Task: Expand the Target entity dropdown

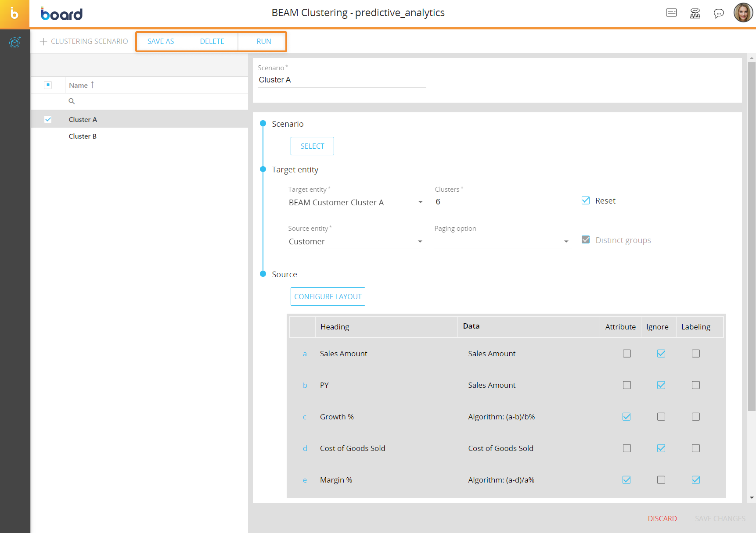Action: click(x=420, y=202)
